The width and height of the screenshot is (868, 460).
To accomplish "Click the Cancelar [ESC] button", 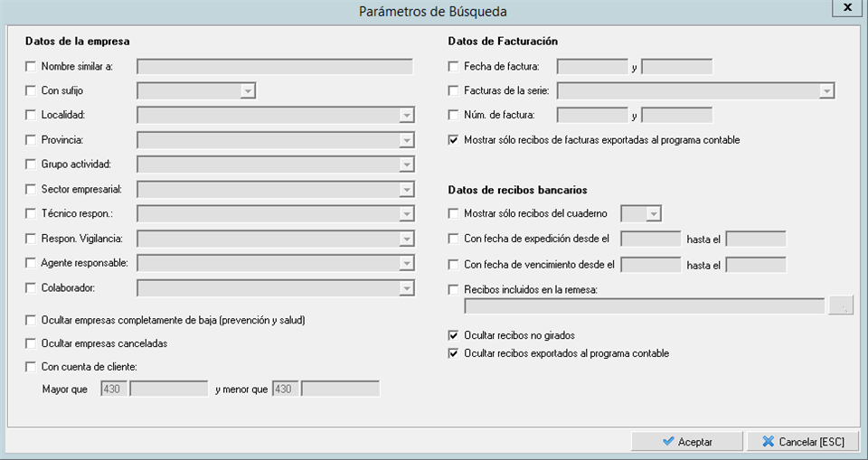I will (803, 442).
